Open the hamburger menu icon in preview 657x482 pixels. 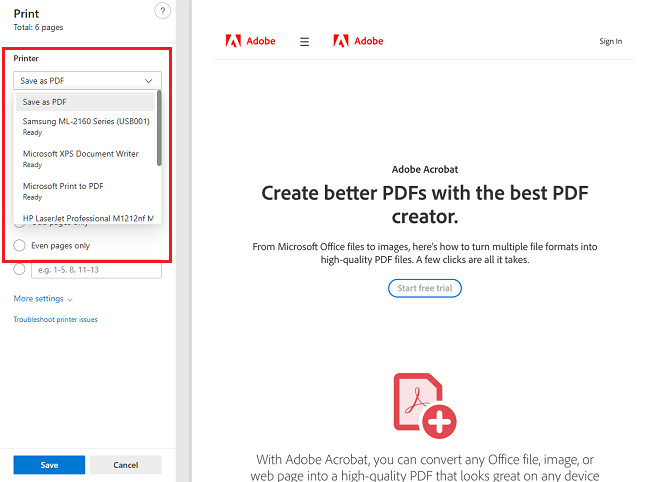click(x=305, y=42)
